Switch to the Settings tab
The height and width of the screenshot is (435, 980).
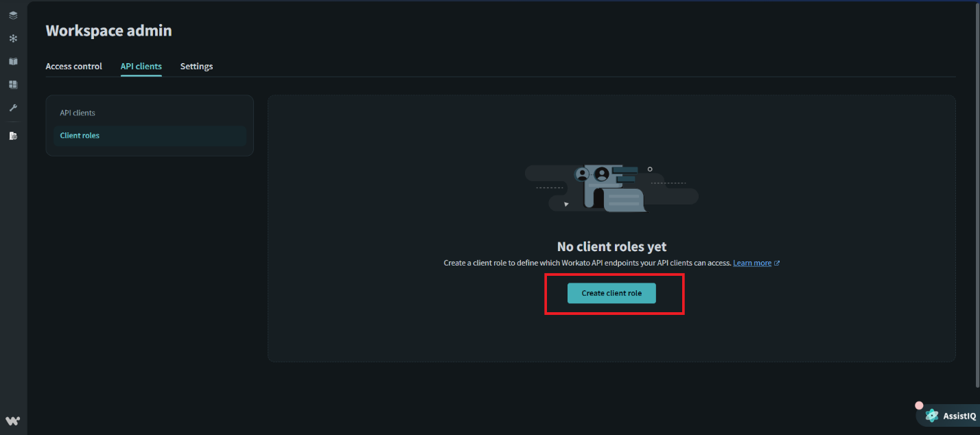tap(196, 66)
